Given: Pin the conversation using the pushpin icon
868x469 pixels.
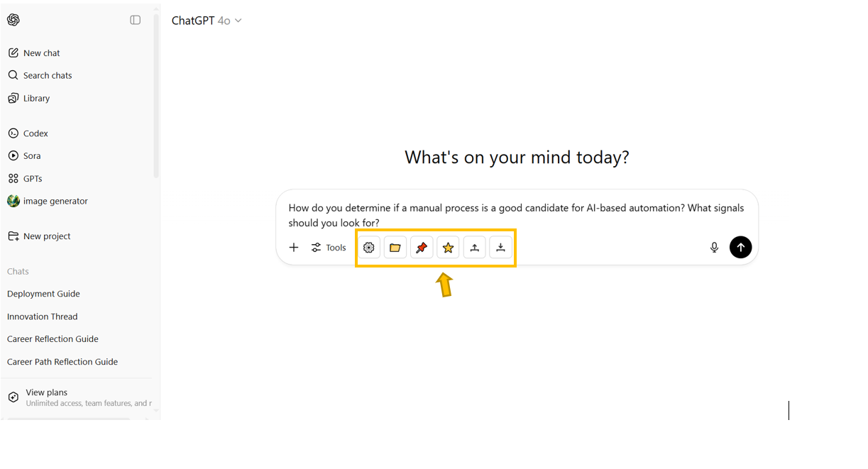Looking at the screenshot, I should click(422, 247).
